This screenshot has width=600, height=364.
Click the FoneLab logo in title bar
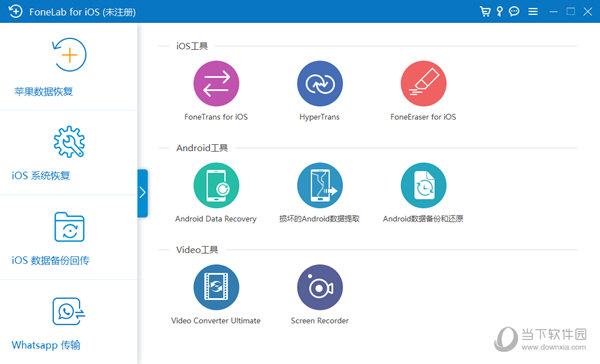click(15, 11)
